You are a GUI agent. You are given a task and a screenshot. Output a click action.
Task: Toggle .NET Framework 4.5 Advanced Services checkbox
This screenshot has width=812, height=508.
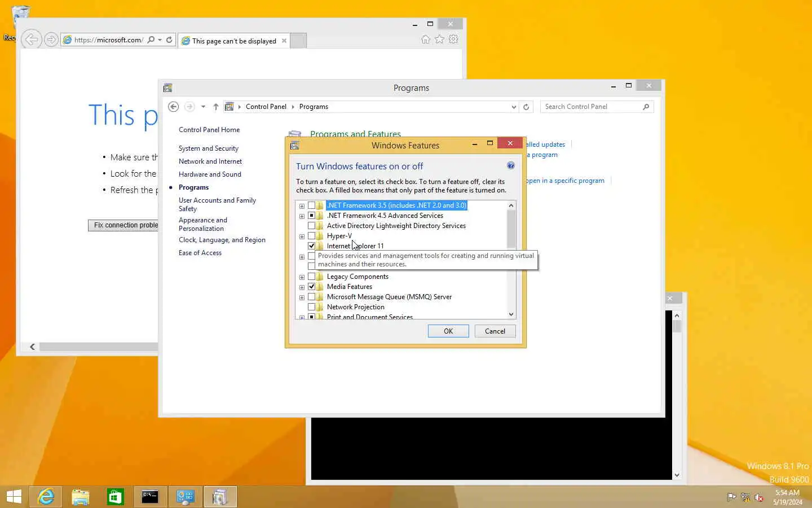click(311, 216)
